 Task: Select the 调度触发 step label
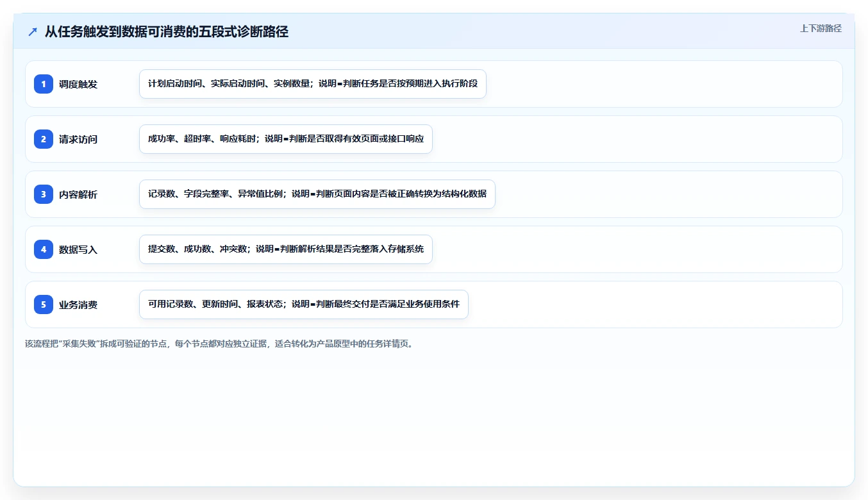pyautogui.click(x=78, y=84)
